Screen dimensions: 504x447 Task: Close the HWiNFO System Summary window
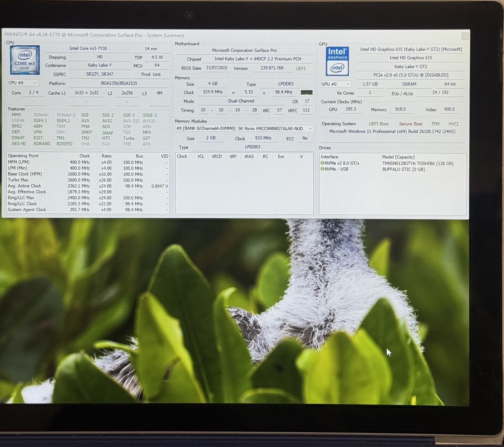point(465,36)
